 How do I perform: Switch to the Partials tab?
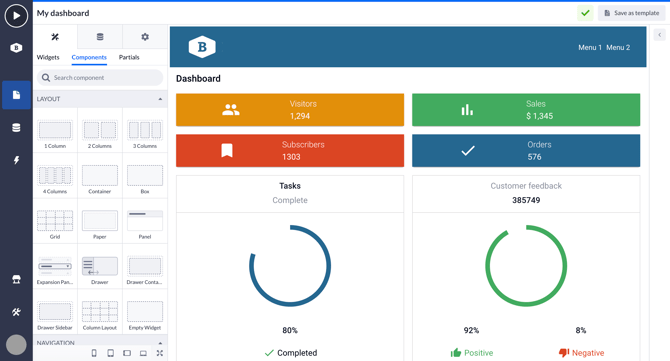[129, 57]
